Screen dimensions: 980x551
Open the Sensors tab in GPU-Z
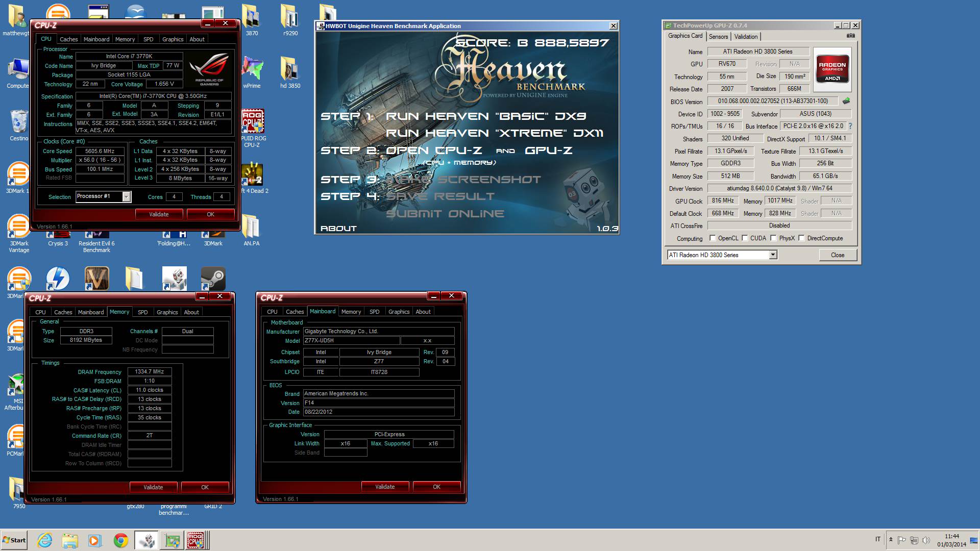click(718, 37)
